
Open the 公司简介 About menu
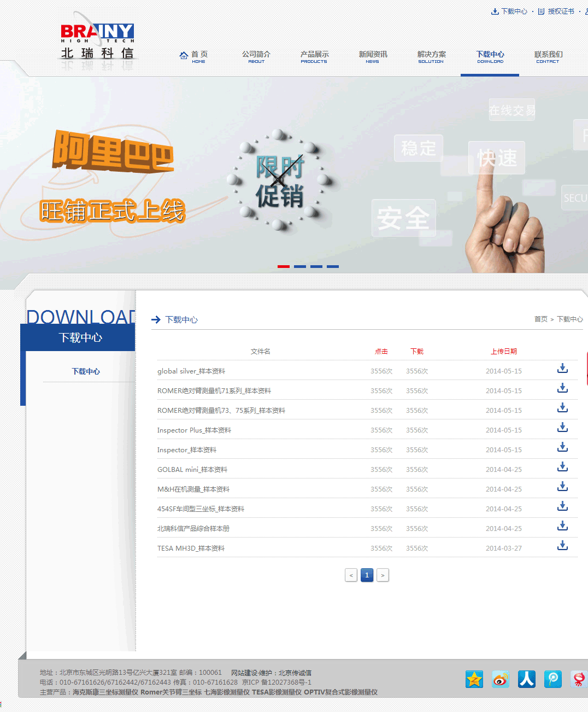click(x=256, y=57)
